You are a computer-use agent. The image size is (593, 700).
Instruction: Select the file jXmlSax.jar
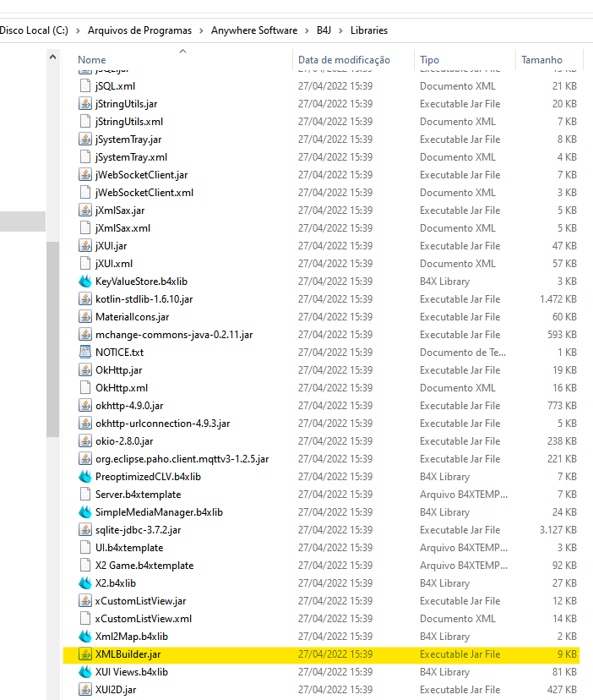click(120, 211)
